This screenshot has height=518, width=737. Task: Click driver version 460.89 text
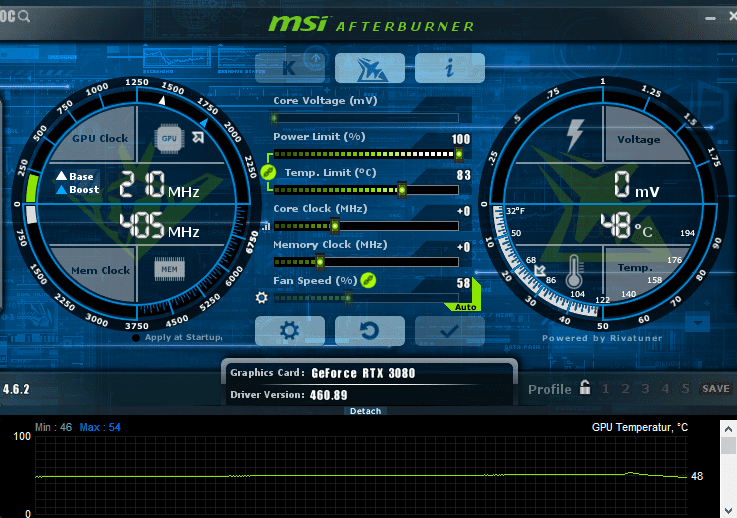coord(328,395)
